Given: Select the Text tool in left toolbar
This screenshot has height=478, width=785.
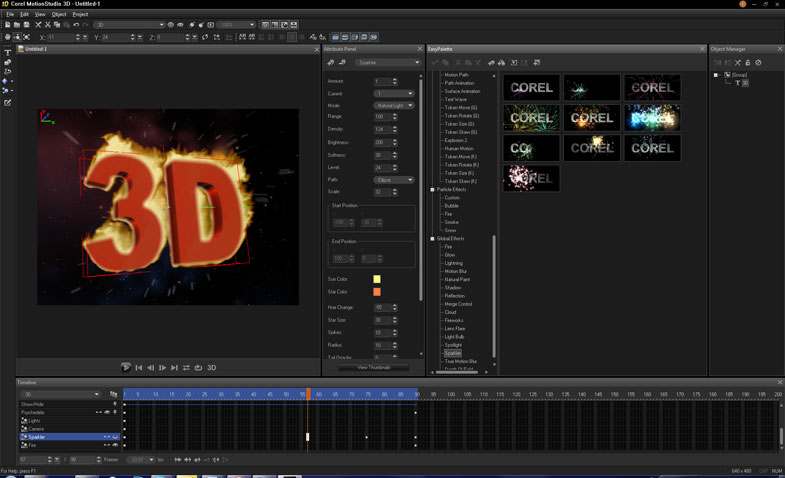Looking at the screenshot, I should pyautogui.click(x=8, y=52).
